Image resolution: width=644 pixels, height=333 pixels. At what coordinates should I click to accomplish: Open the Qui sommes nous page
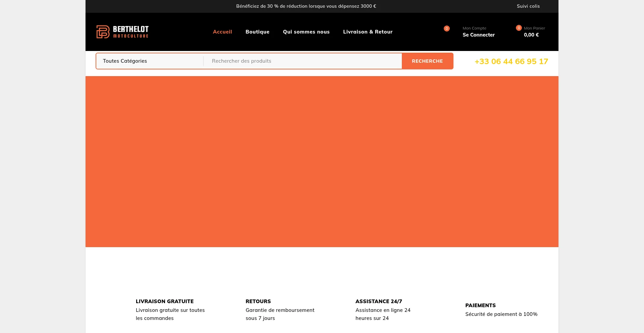click(306, 32)
